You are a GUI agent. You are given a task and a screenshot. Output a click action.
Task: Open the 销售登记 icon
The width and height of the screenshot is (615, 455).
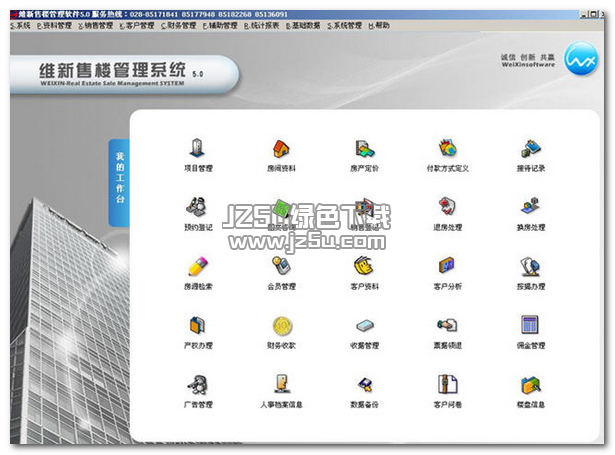point(364,208)
